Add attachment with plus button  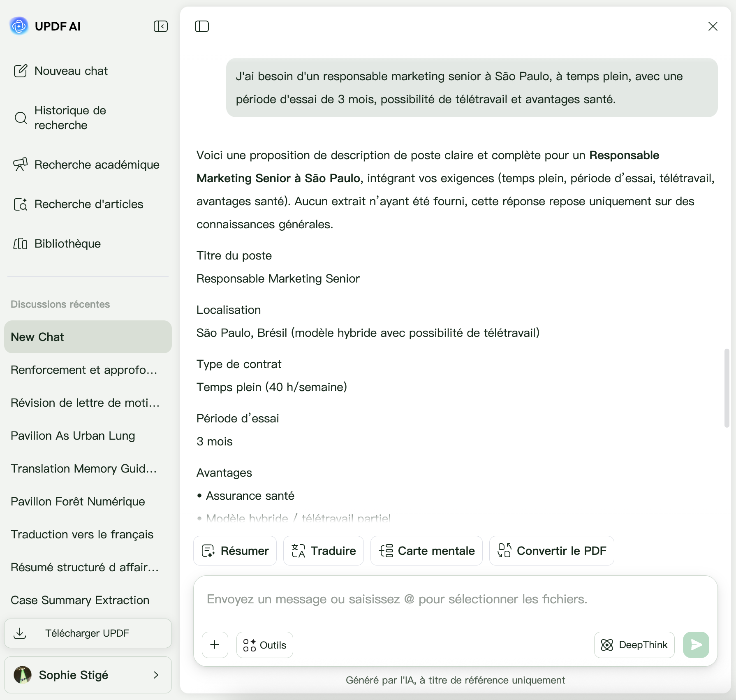pos(215,645)
